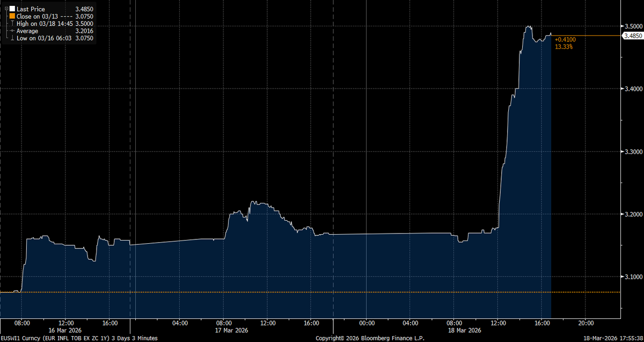Select the 18 Mar 2026 date axis label

(465, 330)
